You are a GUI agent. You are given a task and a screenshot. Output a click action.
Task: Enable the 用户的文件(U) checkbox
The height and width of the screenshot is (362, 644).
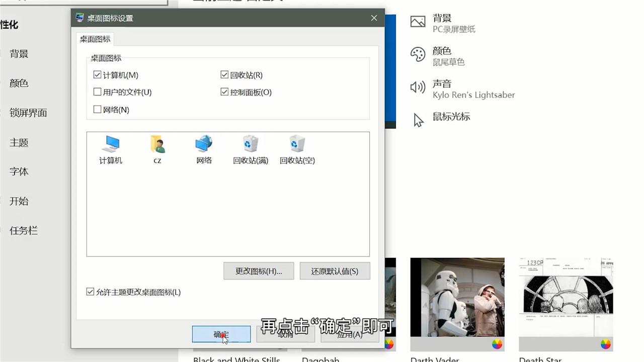[97, 92]
